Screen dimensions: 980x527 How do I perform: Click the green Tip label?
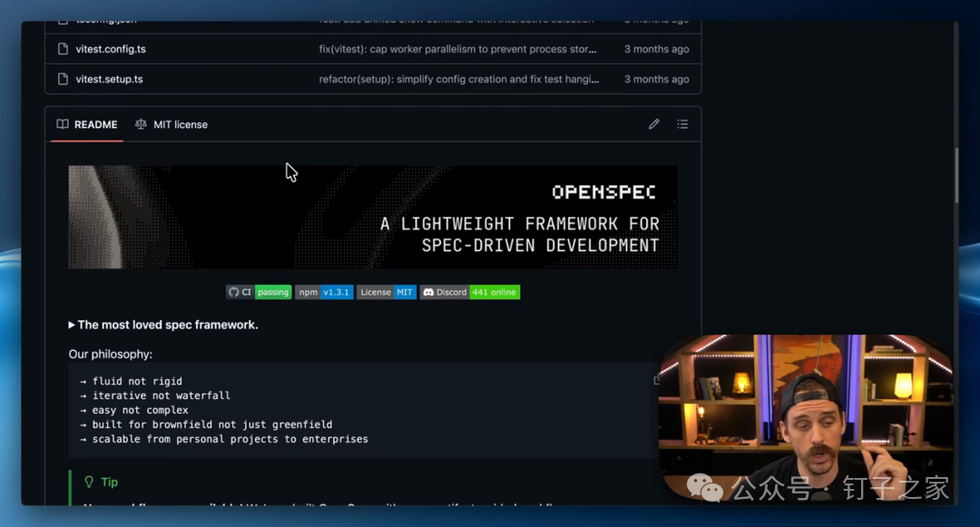(x=110, y=482)
